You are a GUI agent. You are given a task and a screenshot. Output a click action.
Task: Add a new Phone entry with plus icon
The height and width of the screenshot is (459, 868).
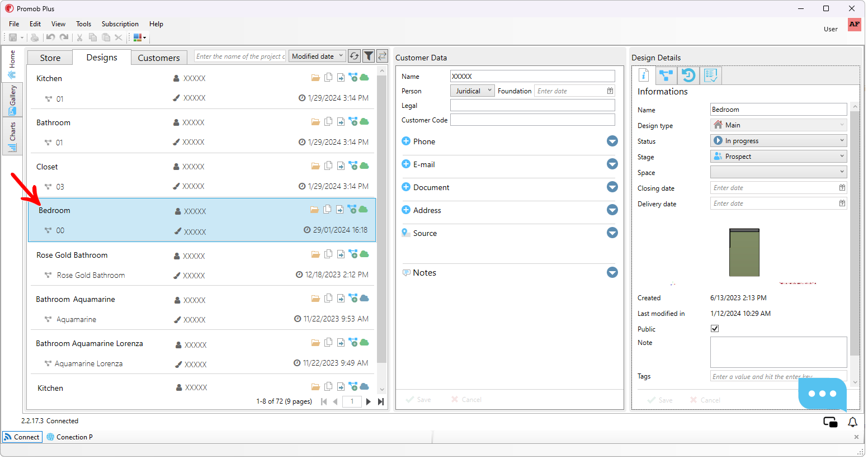pyautogui.click(x=406, y=141)
